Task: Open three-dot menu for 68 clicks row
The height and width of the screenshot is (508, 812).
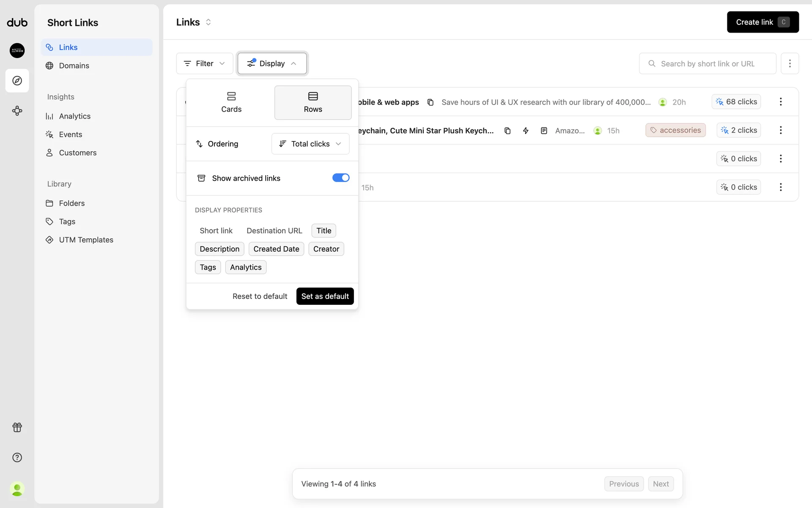Action: click(781, 102)
